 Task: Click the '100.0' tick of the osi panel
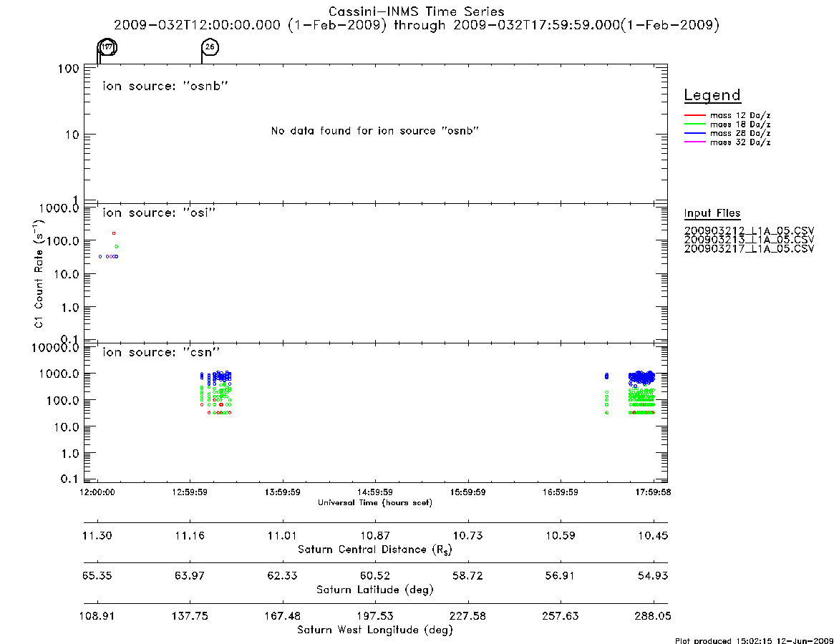62,241
